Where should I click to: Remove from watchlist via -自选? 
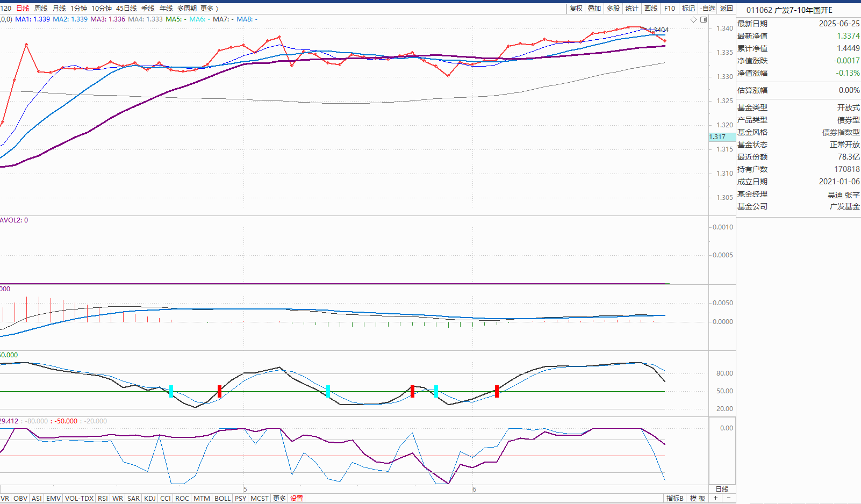point(708,9)
